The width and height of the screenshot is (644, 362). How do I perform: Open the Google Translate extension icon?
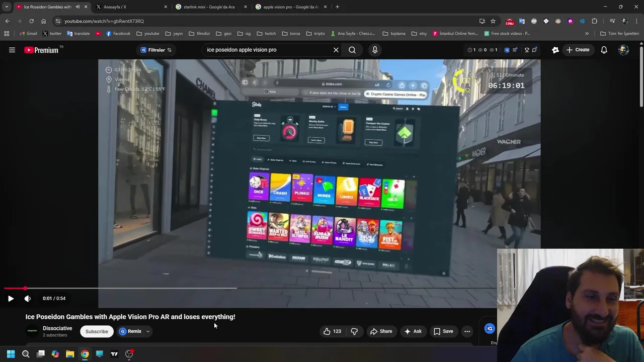tap(522, 21)
